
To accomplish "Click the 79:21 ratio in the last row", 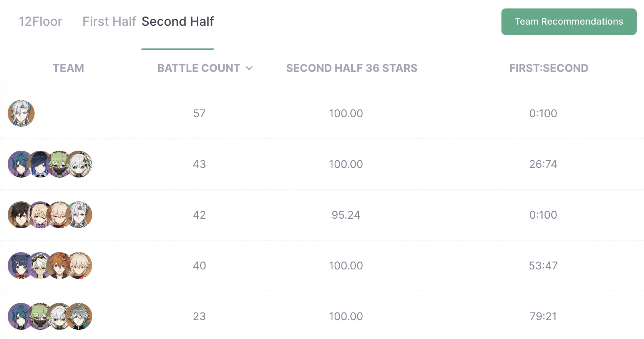I will point(543,316).
